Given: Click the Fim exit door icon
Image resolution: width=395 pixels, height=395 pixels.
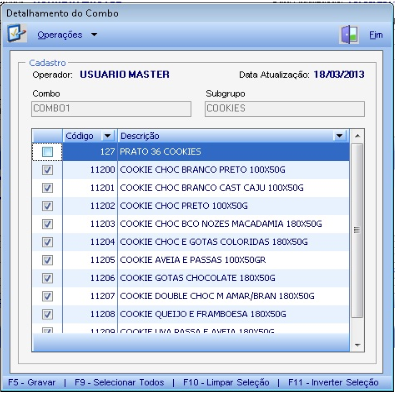Looking at the screenshot, I should click(x=349, y=35).
